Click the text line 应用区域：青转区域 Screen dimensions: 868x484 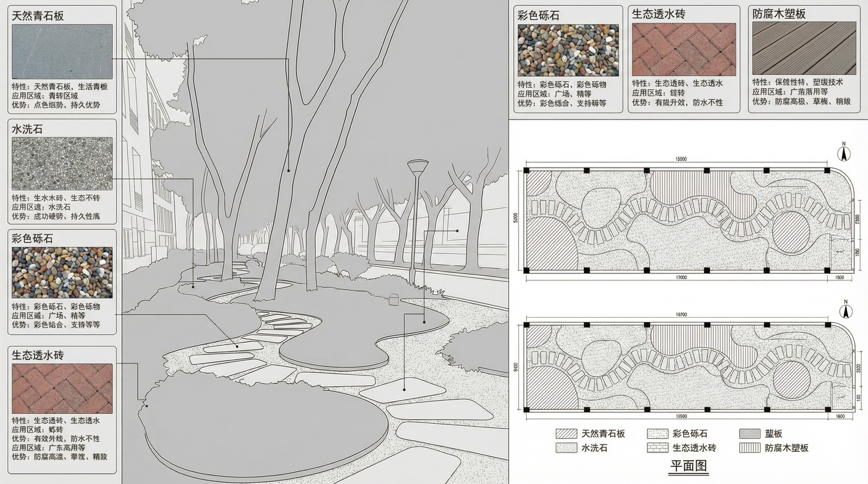(x=45, y=95)
